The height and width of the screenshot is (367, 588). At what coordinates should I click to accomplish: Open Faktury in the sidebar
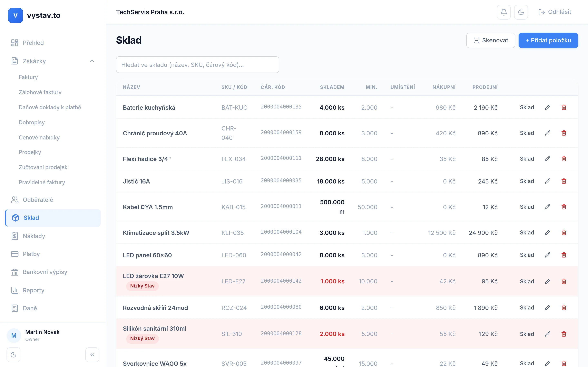pyautogui.click(x=28, y=77)
